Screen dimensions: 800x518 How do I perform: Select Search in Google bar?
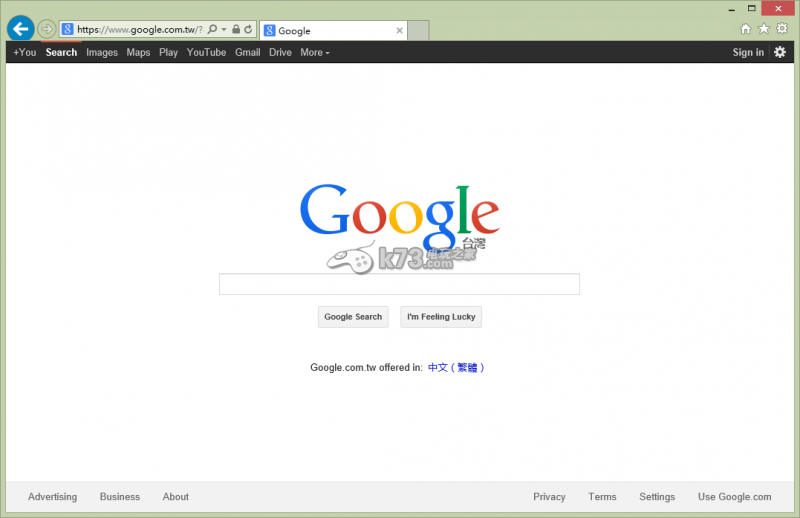click(x=61, y=52)
